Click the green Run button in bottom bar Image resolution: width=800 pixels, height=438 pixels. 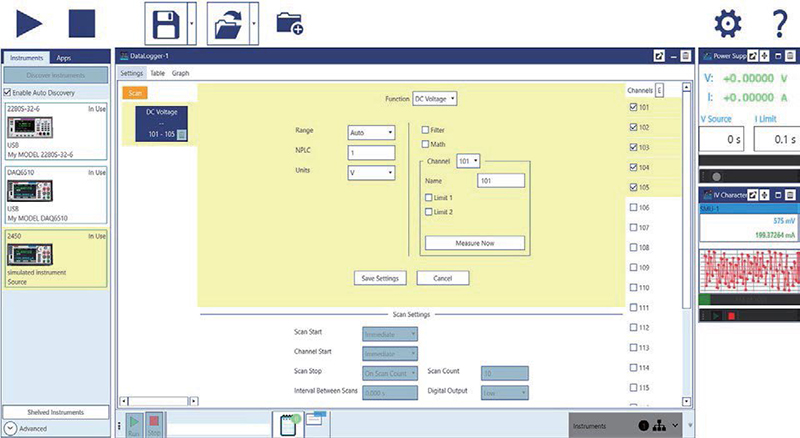click(134, 425)
